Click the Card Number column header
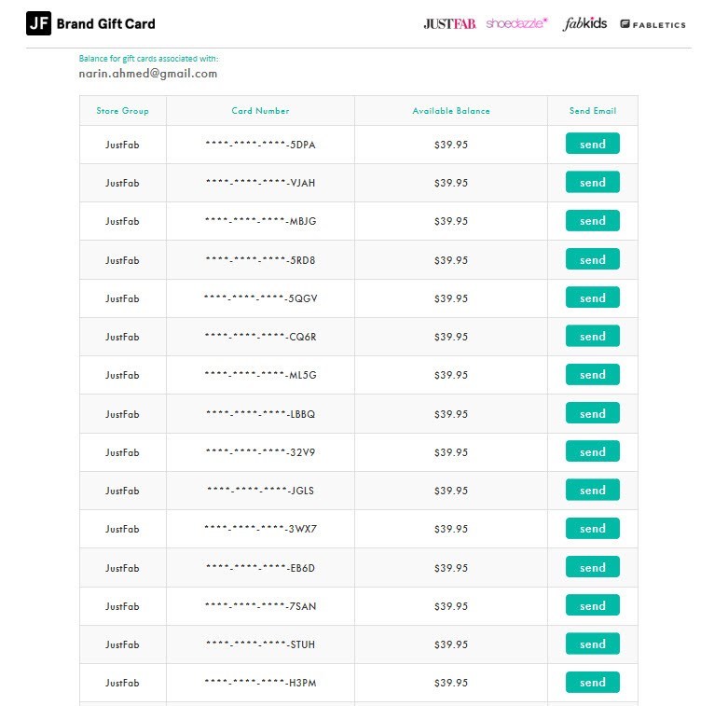728x706 pixels. point(260,111)
